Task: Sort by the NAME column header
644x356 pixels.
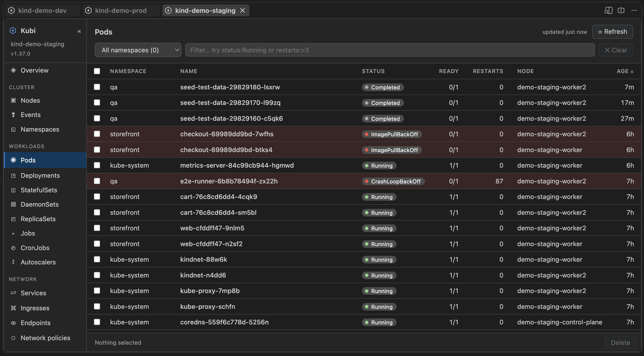Action: [x=189, y=71]
